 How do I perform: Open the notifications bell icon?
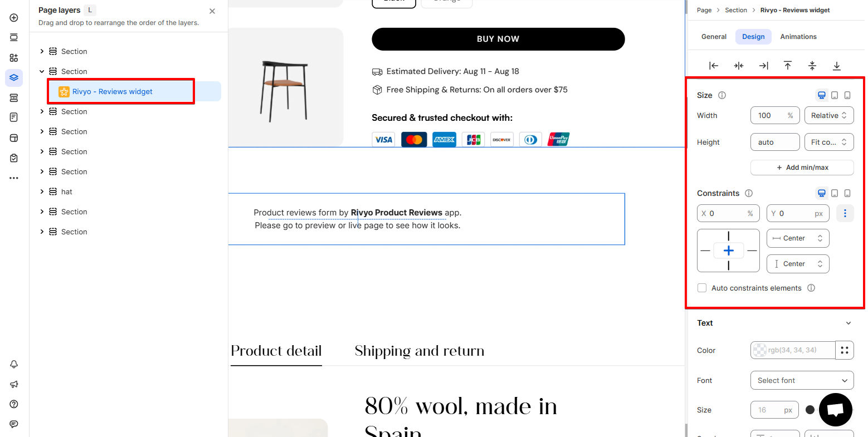point(14,364)
